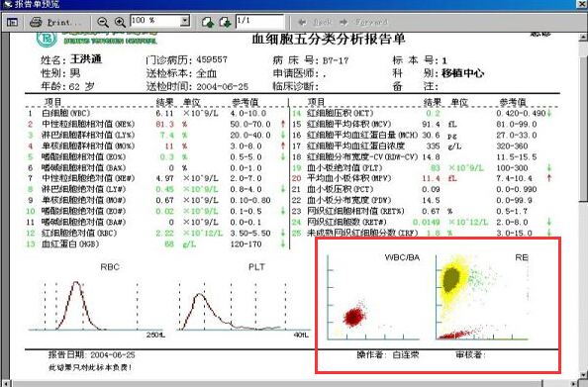Select MCH result 30.6
The height and width of the screenshot is (387, 588).
[431, 135]
